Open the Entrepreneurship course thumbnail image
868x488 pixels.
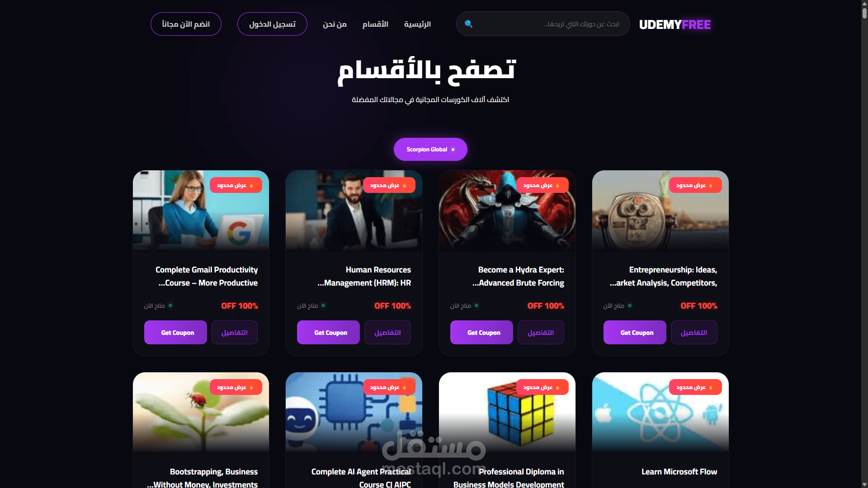pyautogui.click(x=660, y=211)
